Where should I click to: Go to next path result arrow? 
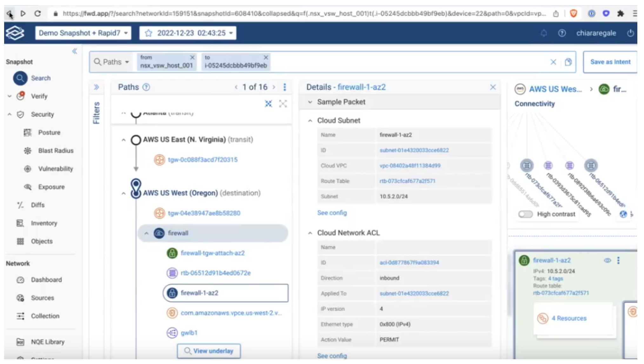point(274,87)
